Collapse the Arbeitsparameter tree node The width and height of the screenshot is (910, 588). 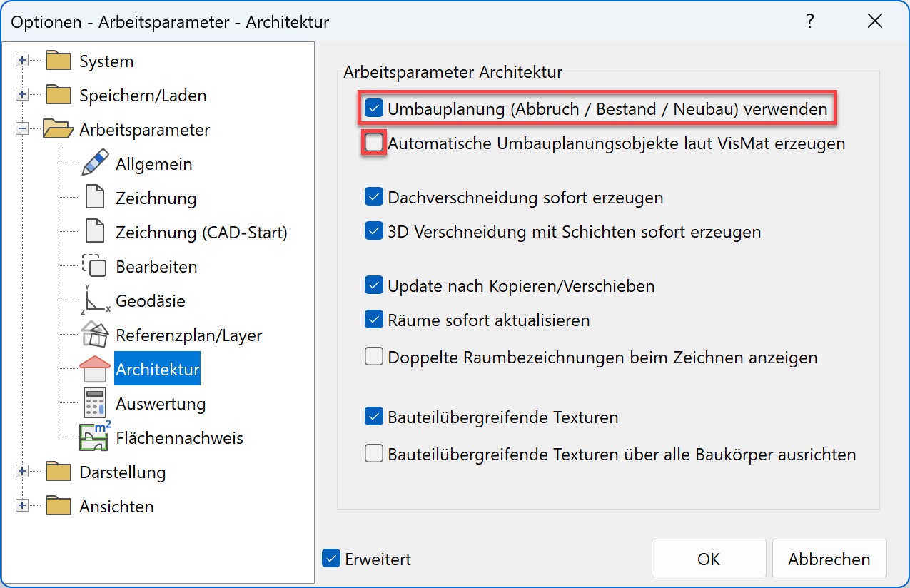point(22,129)
